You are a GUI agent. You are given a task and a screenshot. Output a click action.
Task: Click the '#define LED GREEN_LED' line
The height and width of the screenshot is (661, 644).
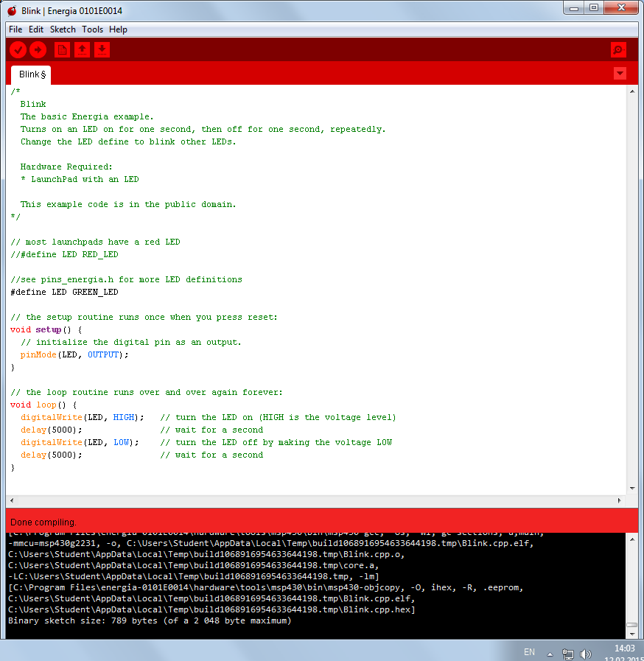tap(64, 292)
